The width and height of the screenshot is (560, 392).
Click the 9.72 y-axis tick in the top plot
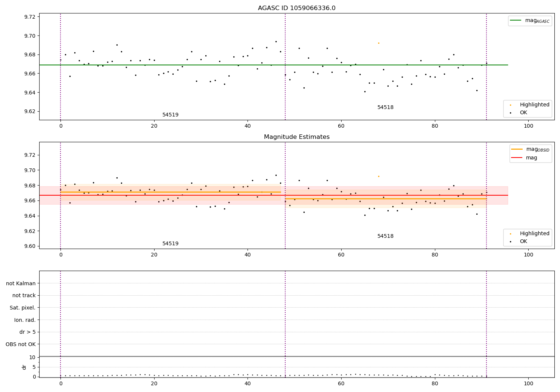pos(30,17)
